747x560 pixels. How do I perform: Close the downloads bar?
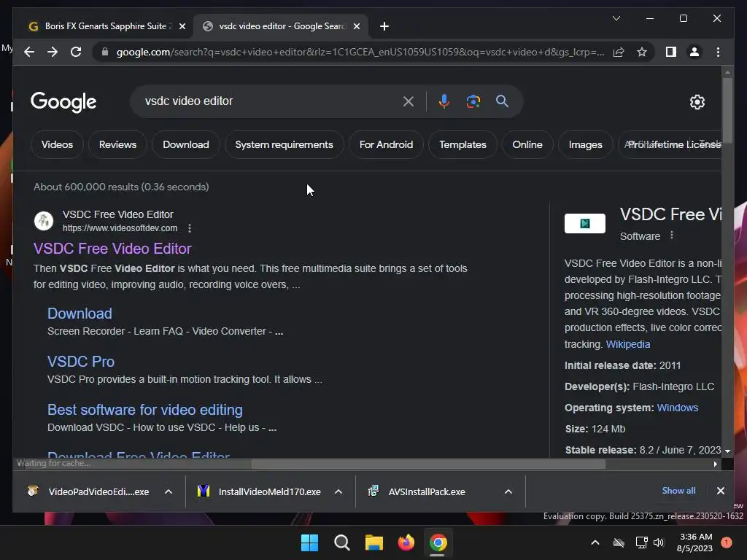tap(720, 491)
